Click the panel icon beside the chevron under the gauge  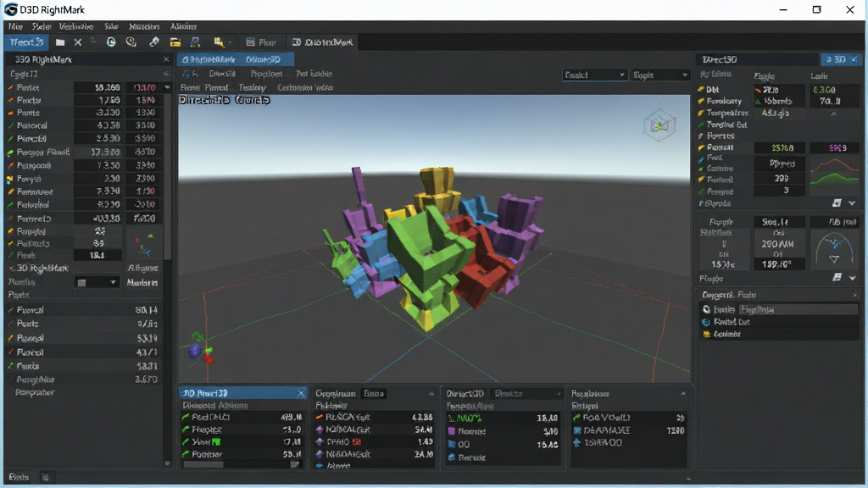837,277
